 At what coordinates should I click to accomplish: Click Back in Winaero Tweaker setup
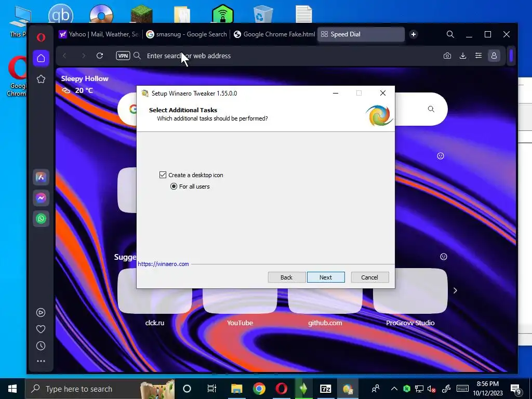(286, 277)
